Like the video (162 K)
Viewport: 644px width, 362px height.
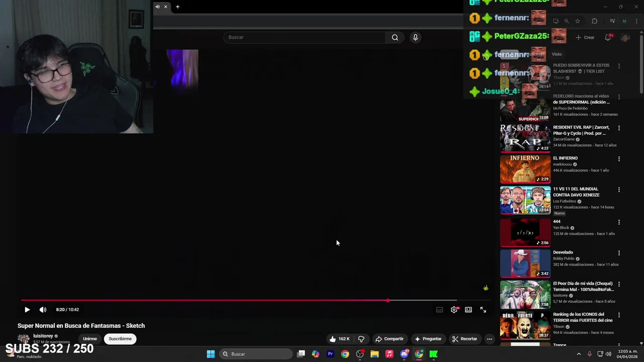[x=340, y=339]
